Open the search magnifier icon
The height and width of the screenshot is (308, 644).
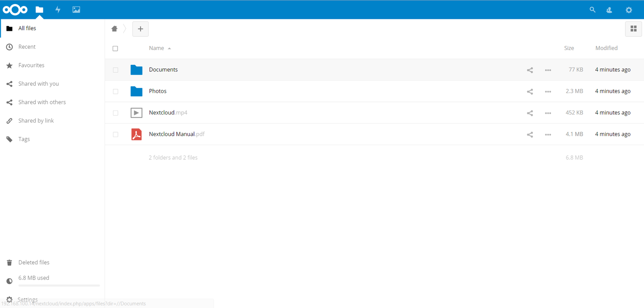(x=592, y=10)
